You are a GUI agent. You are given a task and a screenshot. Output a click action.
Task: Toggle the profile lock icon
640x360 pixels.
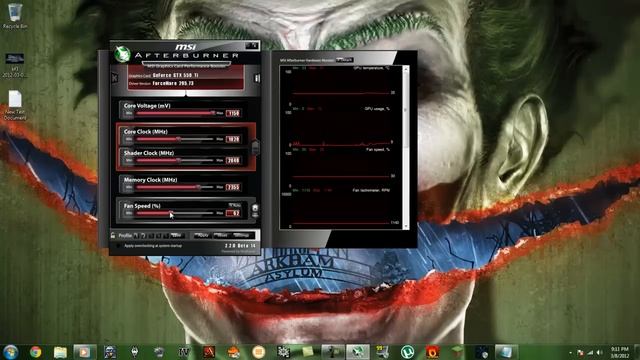tap(113, 236)
